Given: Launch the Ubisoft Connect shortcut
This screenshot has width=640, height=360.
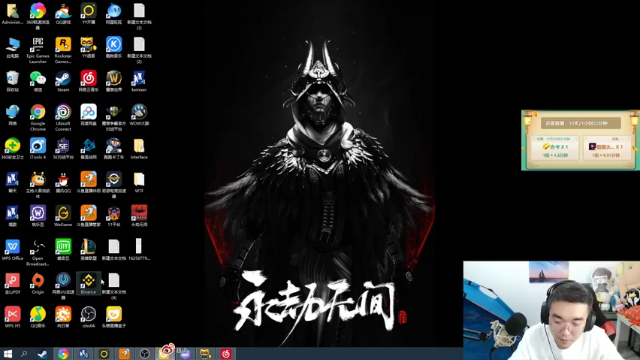Looking at the screenshot, I should click(63, 117).
